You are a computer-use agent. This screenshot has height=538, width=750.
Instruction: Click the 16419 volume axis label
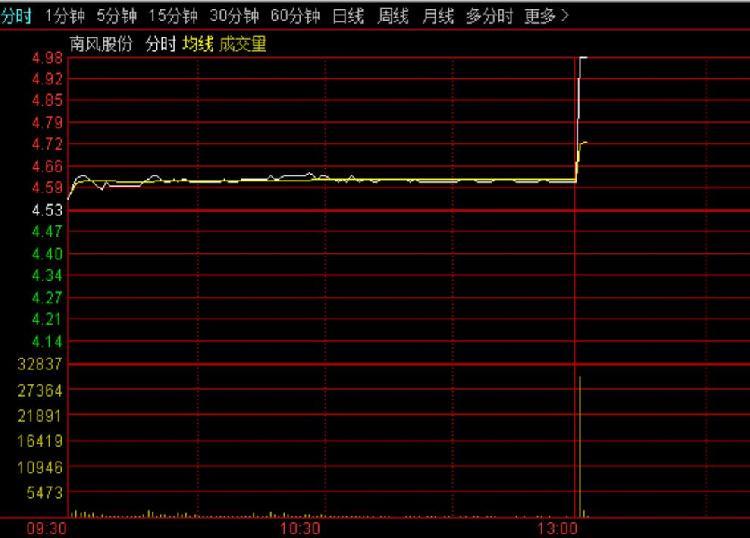(x=40, y=440)
